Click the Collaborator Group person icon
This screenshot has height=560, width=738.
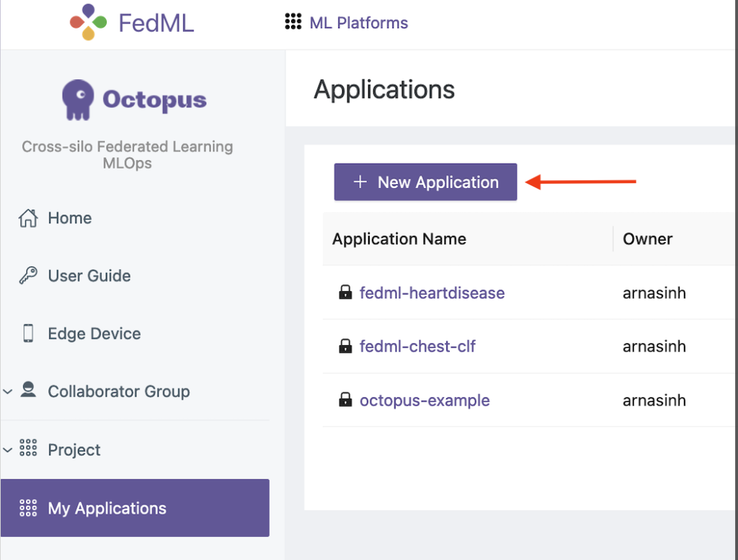[x=28, y=391]
